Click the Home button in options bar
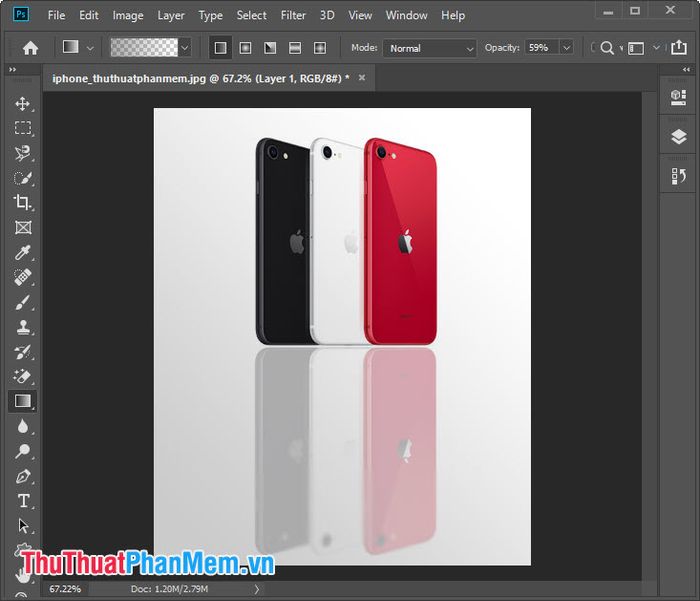The width and height of the screenshot is (700, 601). (30, 48)
